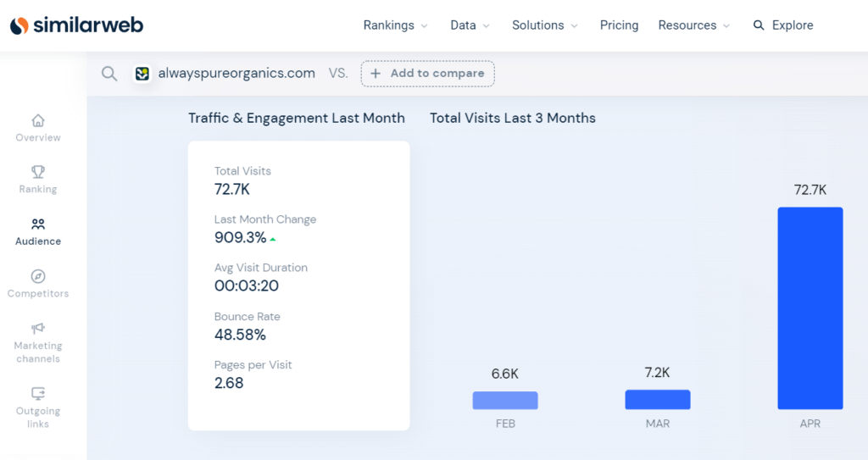Image resolution: width=868 pixels, height=460 pixels.
Task: Select the Competitors compass icon
Action: tap(38, 275)
